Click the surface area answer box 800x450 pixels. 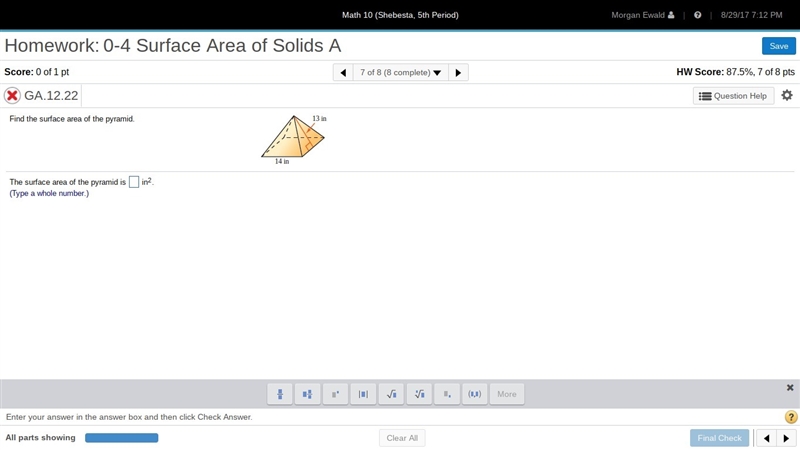[134, 182]
